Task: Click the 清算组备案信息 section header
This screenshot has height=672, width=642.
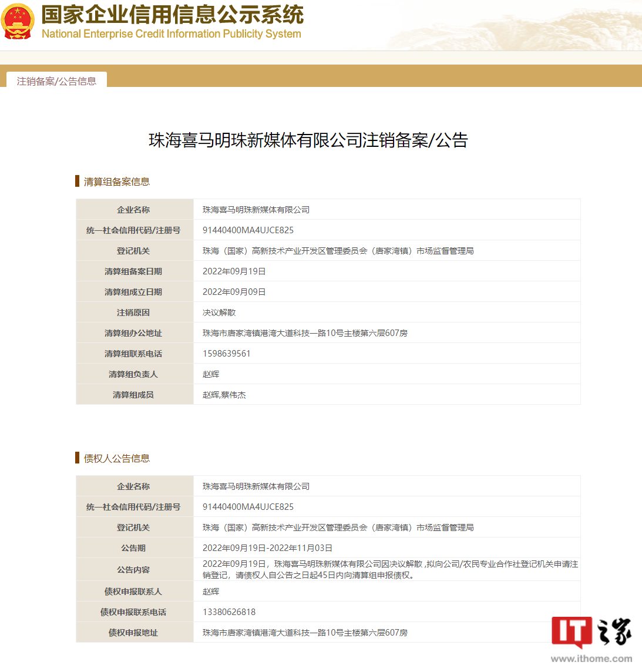Action: point(116,182)
